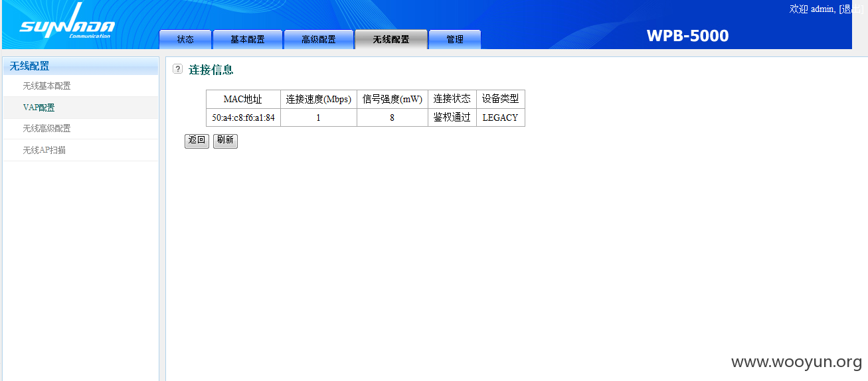Click the 无线配置 sidebar header
This screenshot has height=381, width=868.
pyautogui.click(x=80, y=66)
